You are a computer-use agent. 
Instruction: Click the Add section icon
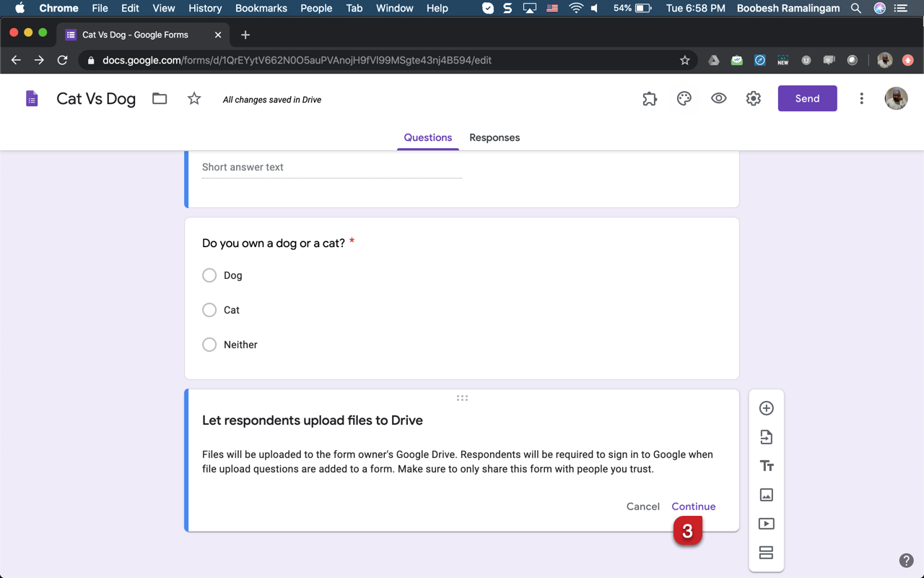click(x=767, y=553)
